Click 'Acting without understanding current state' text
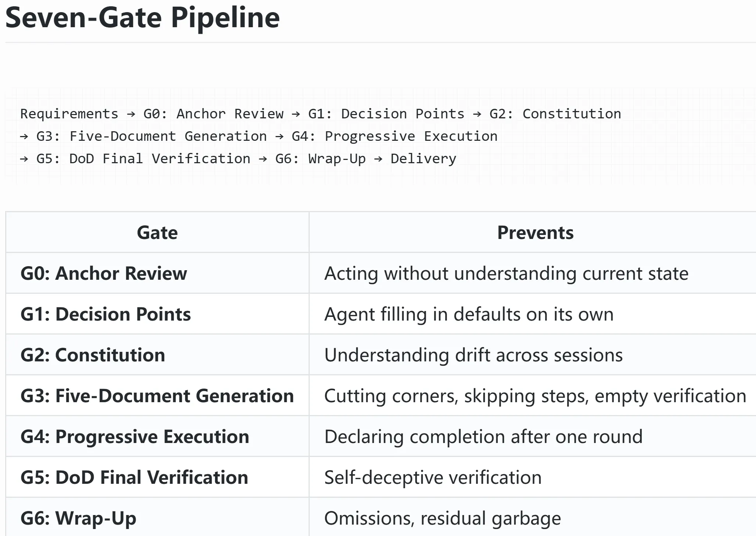 pyautogui.click(x=506, y=274)
